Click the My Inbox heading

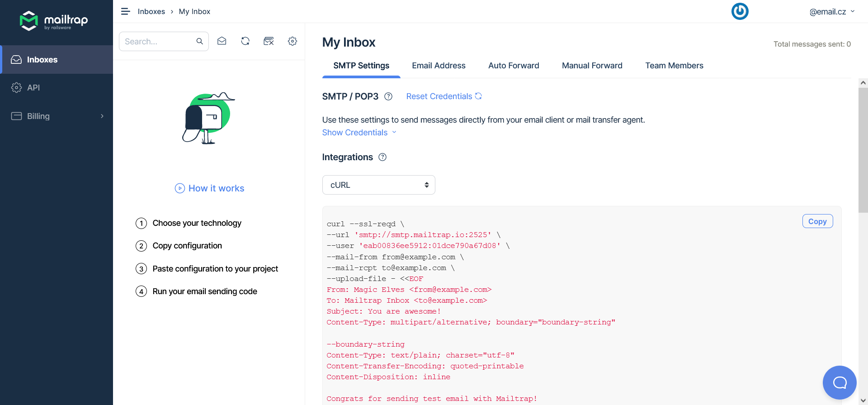click(349, 42)
